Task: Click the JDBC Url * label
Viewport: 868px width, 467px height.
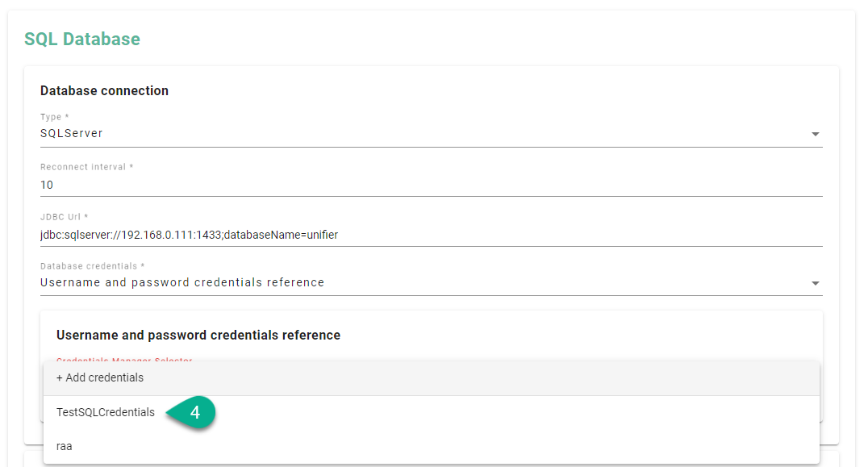Action: (64, 217)
